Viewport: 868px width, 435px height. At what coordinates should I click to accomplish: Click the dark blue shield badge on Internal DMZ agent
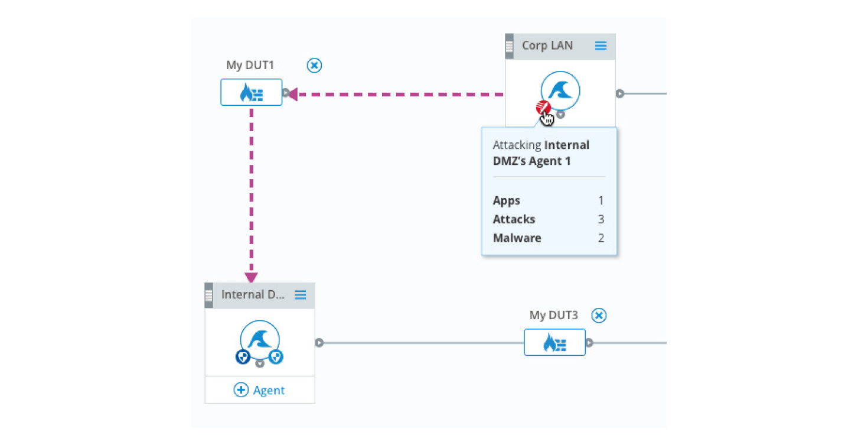[x=243, y=356]
